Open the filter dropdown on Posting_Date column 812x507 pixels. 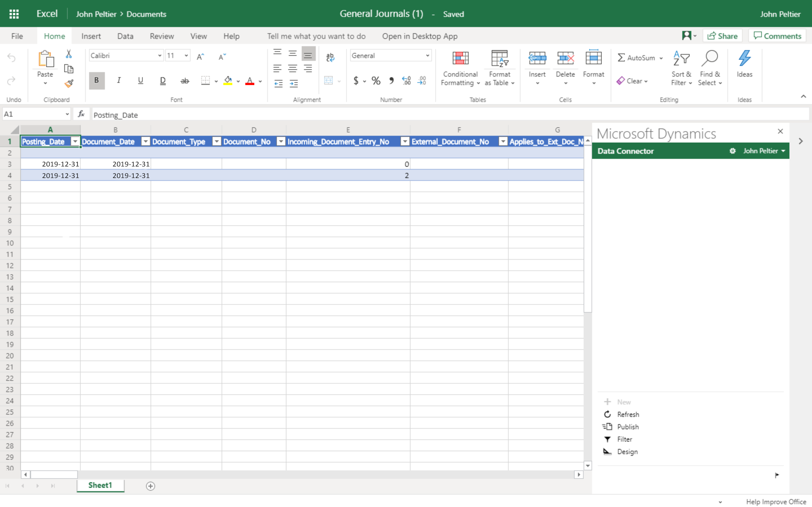click(75, 141)
